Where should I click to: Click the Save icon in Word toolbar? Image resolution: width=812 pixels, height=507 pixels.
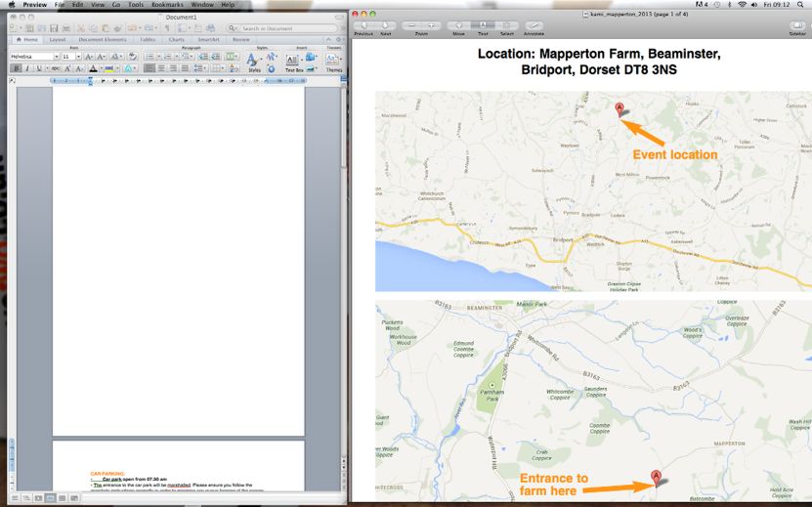[x=54, y=28]
